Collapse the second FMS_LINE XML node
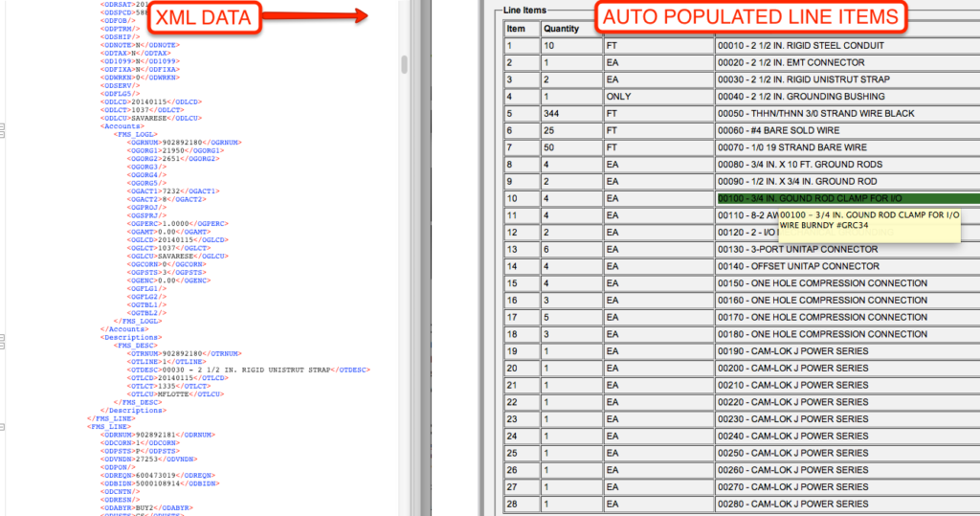 2,427
